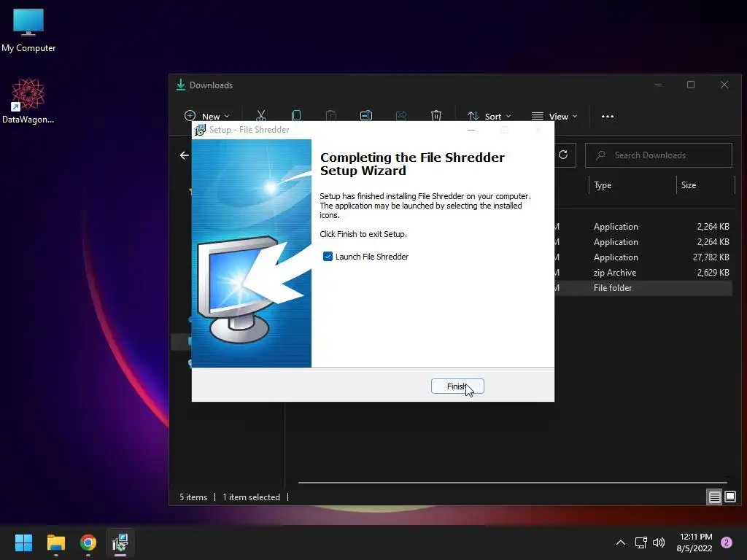Open the See more ellipsis menu
Screen dimensions: 747x560
(x=608, y=116)
